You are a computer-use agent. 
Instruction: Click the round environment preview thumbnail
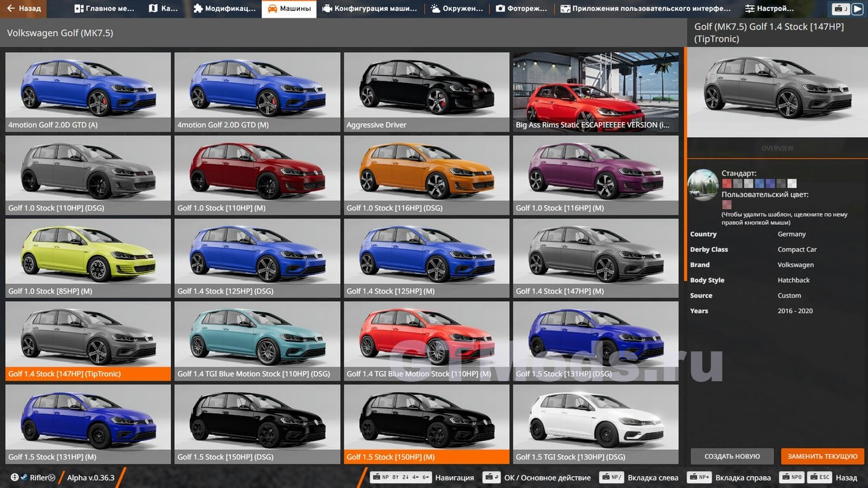tap(703, 185)
